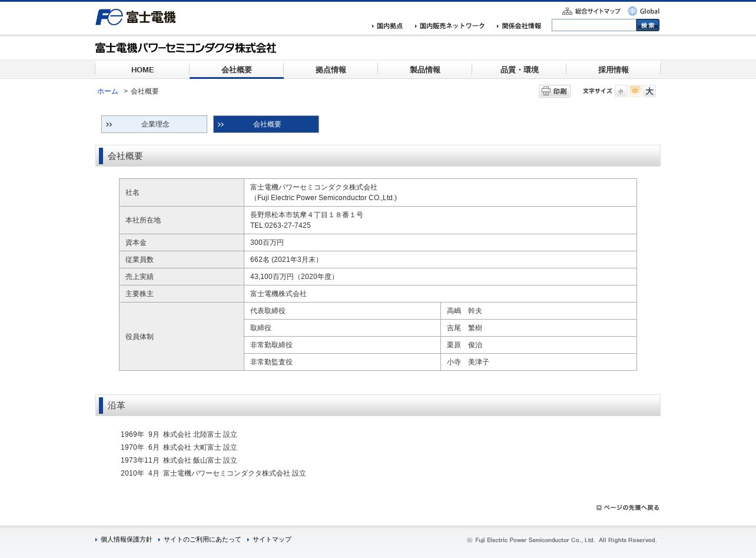The height and width of the screenshot is (558, 756).
Task: Set font size to small (小)
Action: click(621, 91)
